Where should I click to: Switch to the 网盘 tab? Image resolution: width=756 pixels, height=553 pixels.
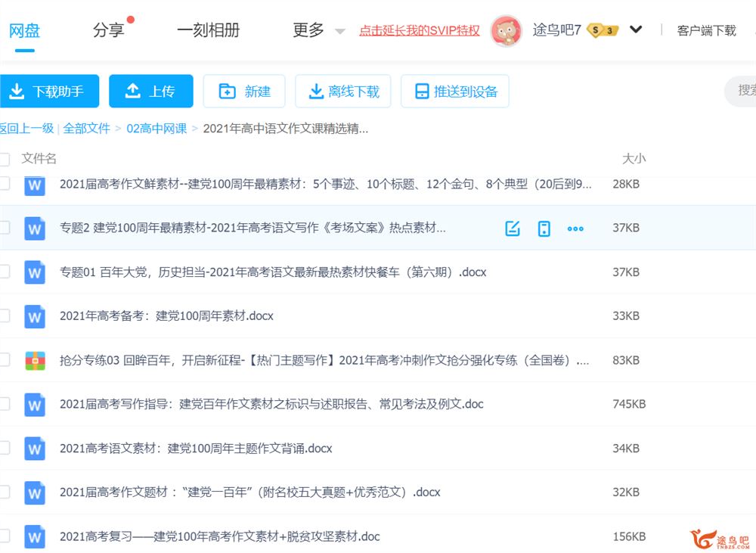[x=24, y=30]
